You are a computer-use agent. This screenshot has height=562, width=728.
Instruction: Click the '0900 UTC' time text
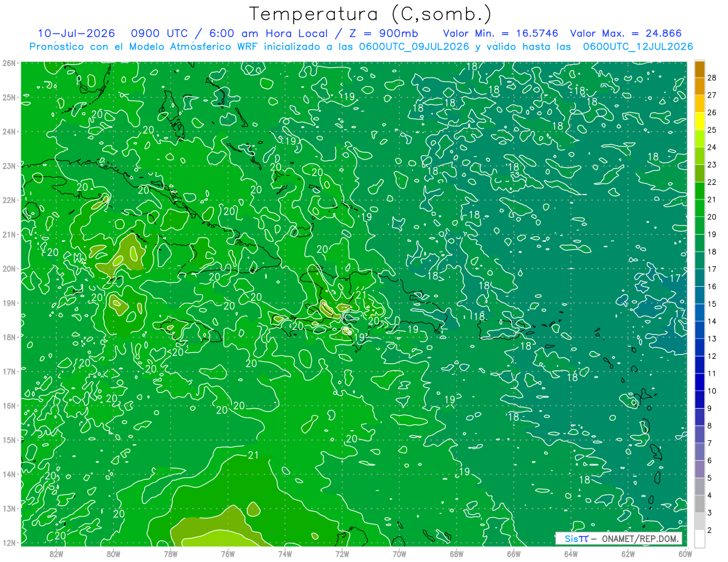159,33
